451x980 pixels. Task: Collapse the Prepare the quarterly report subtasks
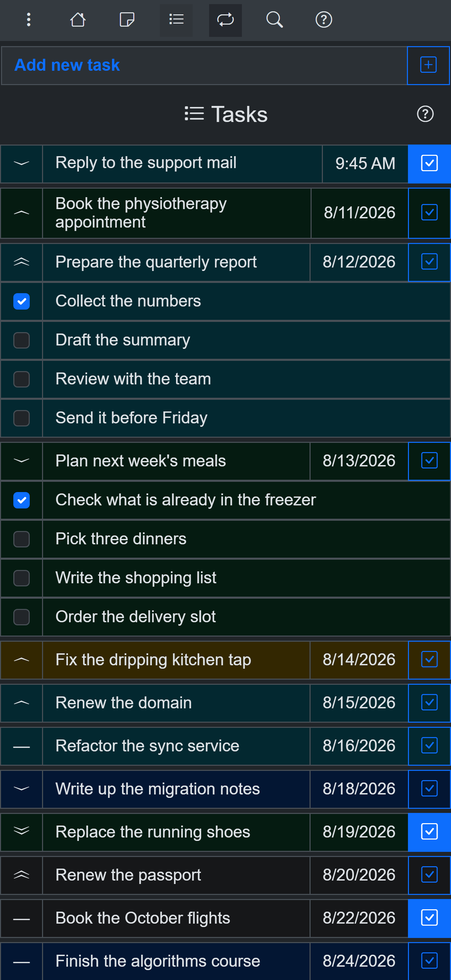pyautogui.click(x=22, y=262)
